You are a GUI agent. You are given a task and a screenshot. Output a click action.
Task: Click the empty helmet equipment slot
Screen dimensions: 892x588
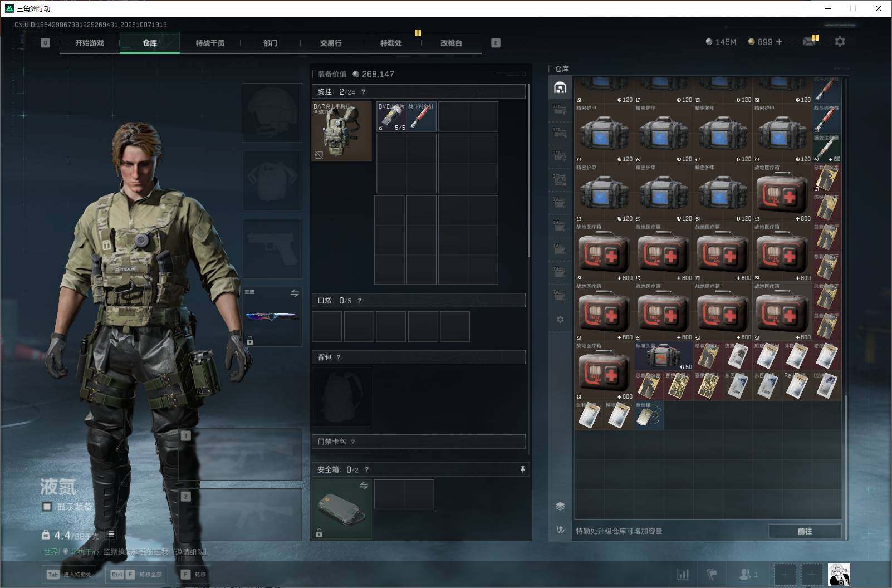(x=272, y=113)
